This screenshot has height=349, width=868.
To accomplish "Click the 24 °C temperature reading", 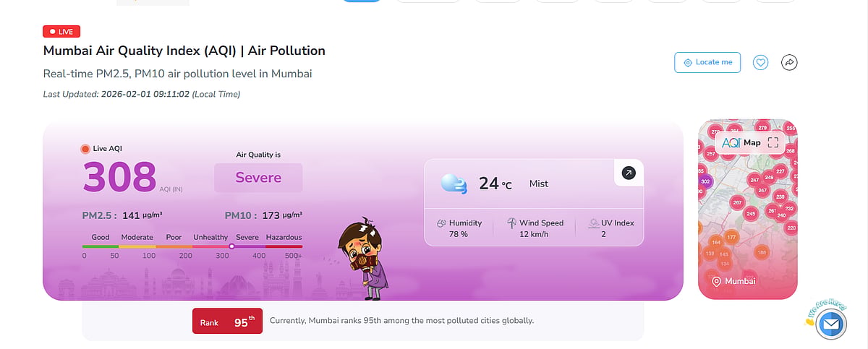I will 495,184.
